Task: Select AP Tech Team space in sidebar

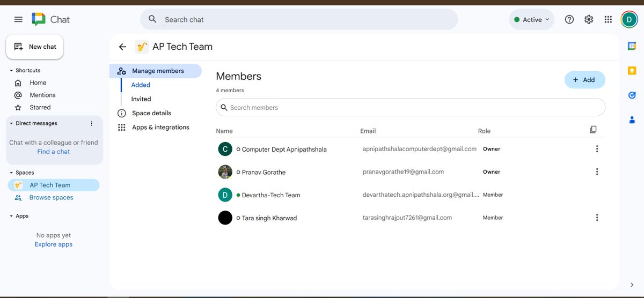Action: point(54,185)
